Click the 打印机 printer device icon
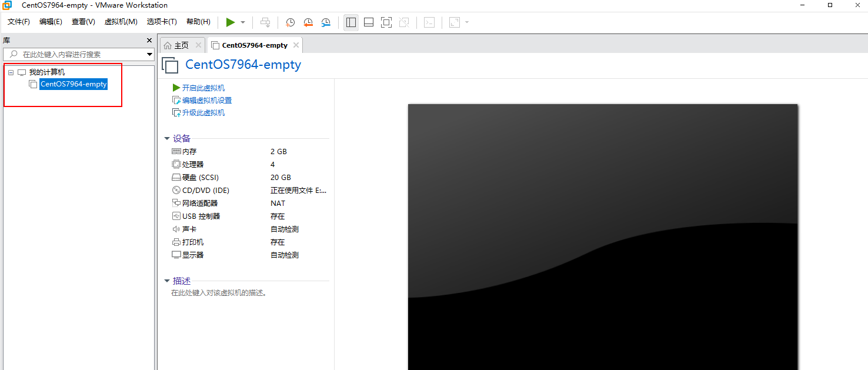 [x=176, y=242]
